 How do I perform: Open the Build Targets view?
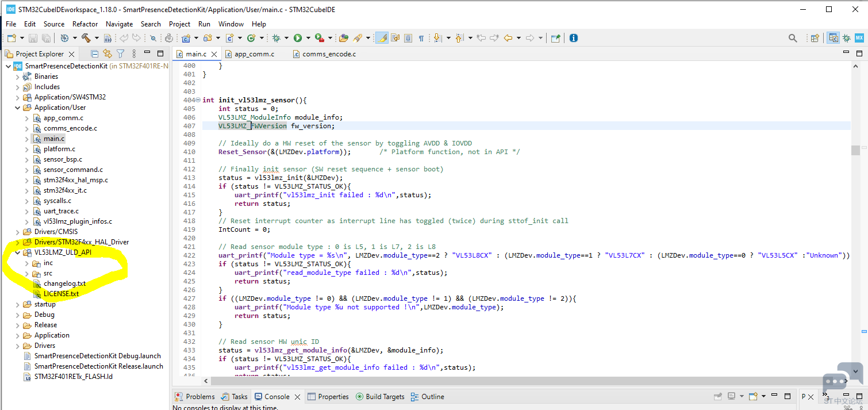coord(380,397)
